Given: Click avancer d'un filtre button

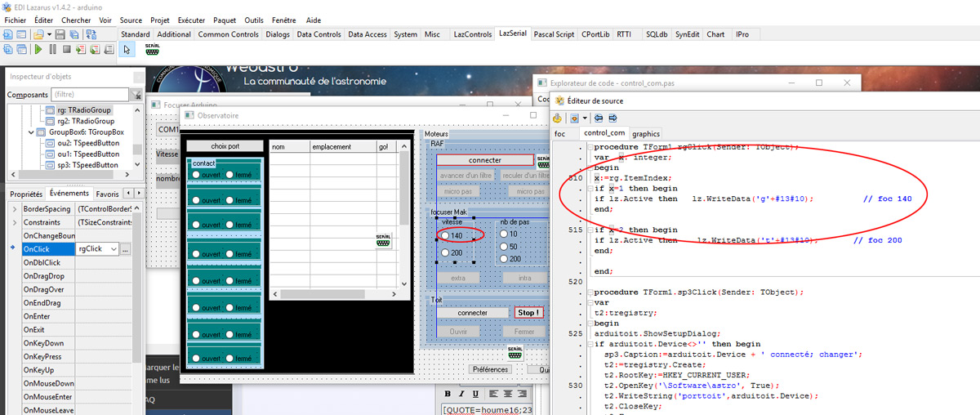Looking at the screenshot, I should (x=466, y=176).
